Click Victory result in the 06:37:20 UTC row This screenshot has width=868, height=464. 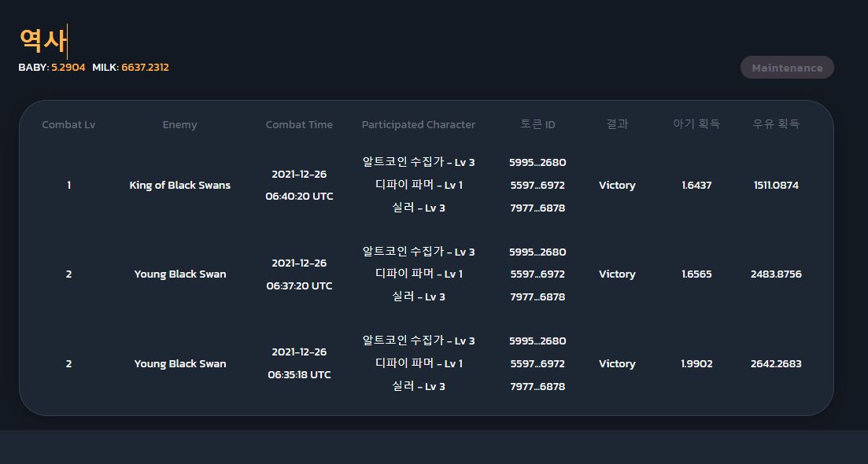(x=617, y=274)
